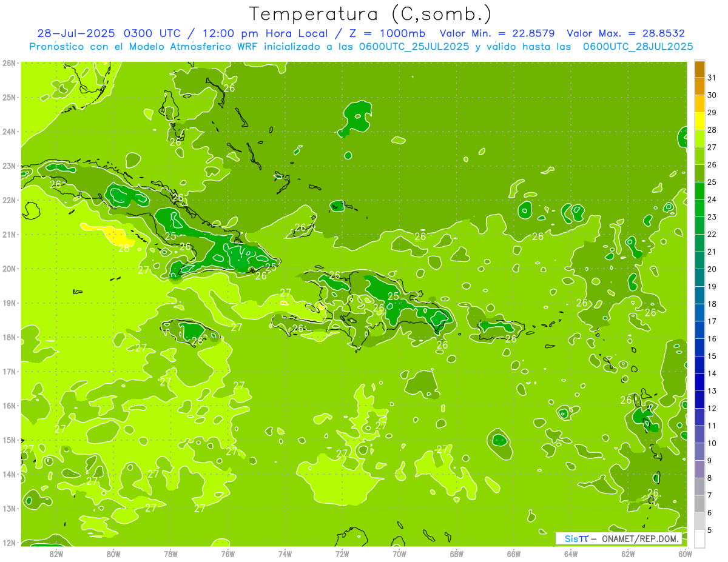Click the 15N latitude axis label
This screenshot has width=728, height=562.
tap(9, 440)
